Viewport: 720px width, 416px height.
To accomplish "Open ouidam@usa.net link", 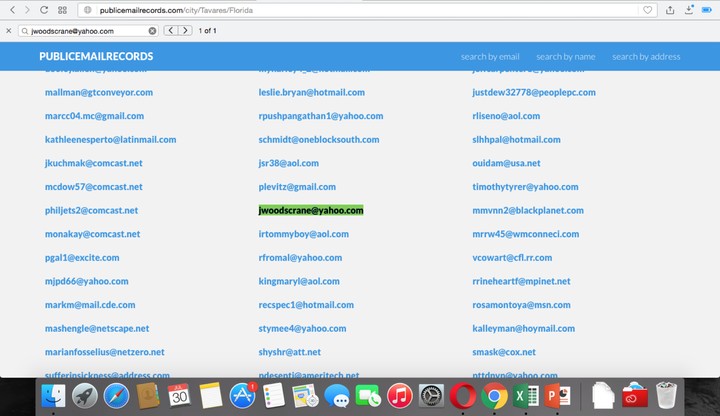I will (x=506, y=163).
